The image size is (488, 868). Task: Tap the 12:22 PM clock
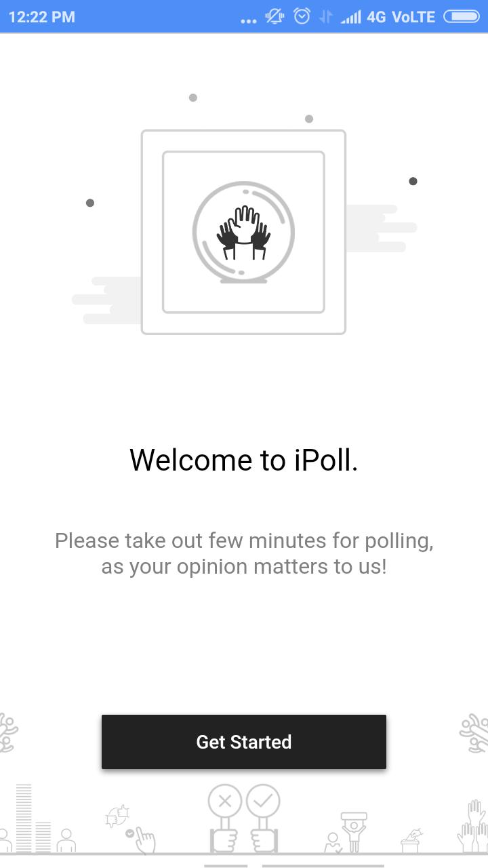pyautogui.click(x=42, y=17)
